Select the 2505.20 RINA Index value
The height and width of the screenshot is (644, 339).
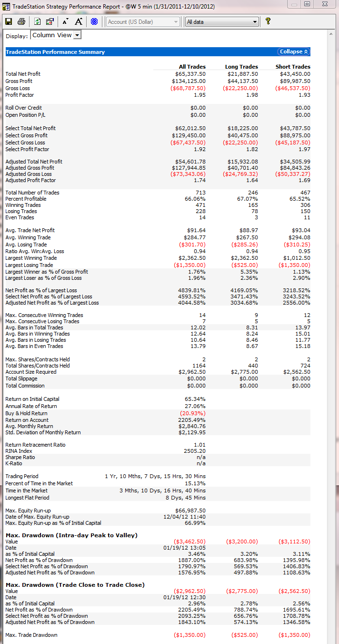pos(194,451)
